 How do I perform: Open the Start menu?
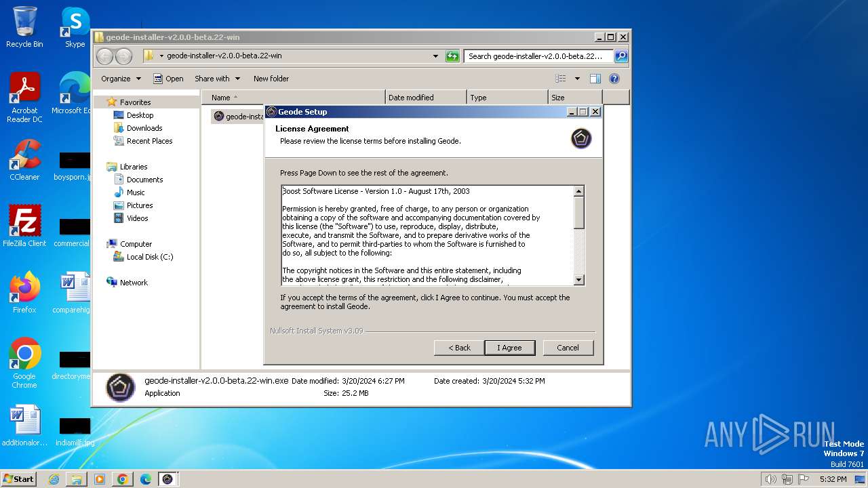pos(18,479)
